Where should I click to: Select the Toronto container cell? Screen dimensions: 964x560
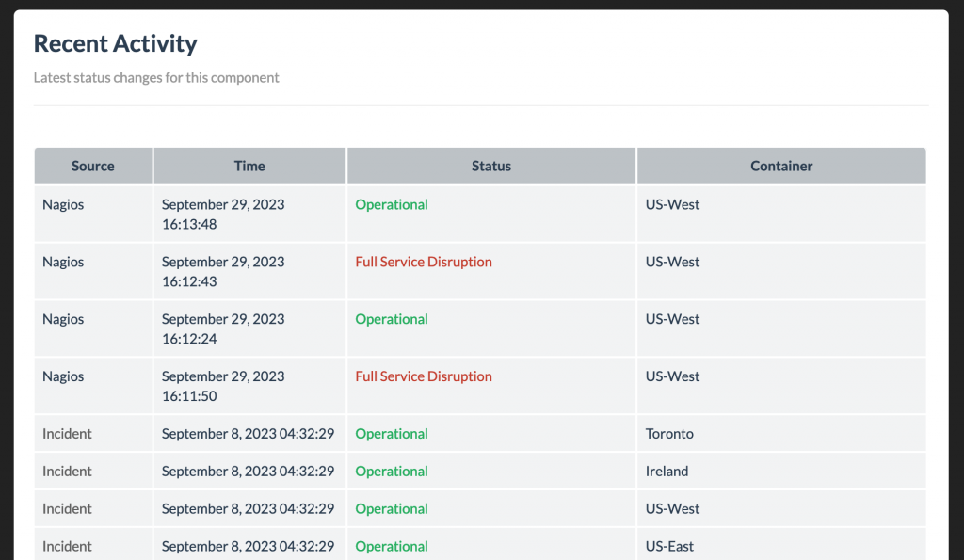click(669, 434)
